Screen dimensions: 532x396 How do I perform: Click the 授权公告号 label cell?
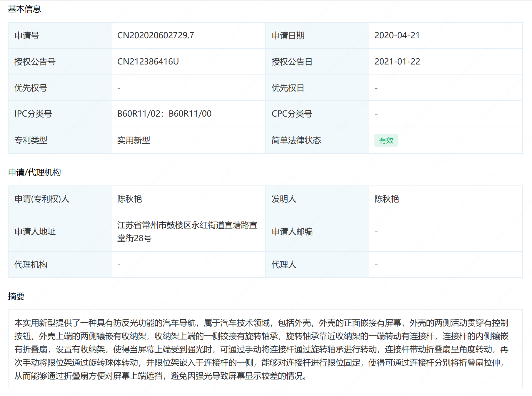(x=60, y=62)
